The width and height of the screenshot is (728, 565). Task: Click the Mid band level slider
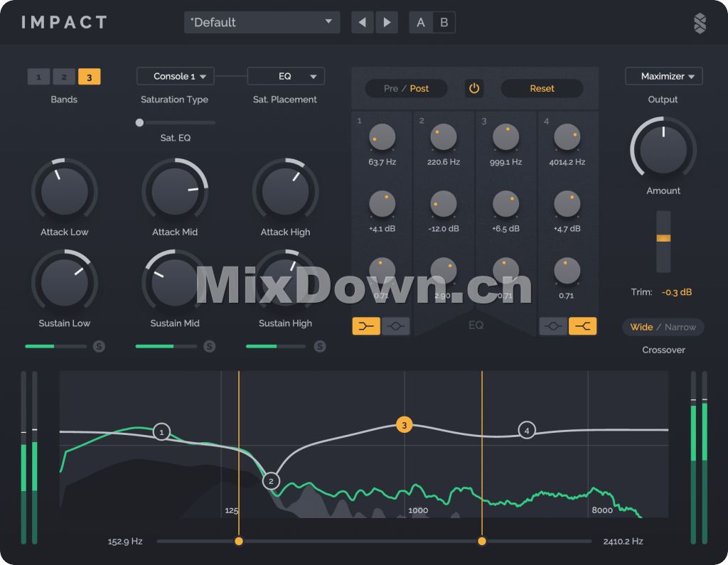coord(166,346)
